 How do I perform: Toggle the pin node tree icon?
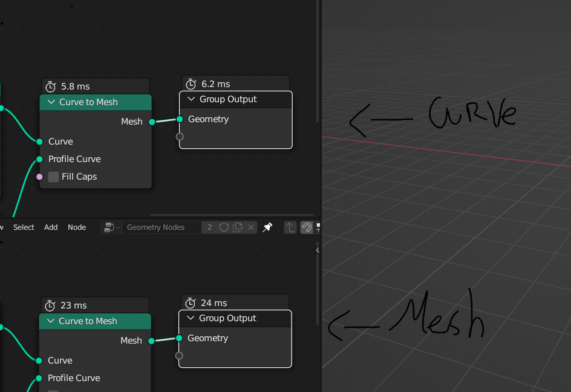pos(267,227)
